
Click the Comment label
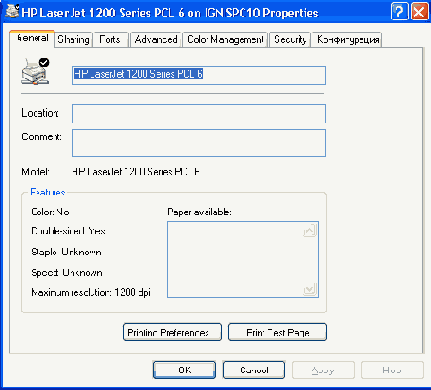41,137
